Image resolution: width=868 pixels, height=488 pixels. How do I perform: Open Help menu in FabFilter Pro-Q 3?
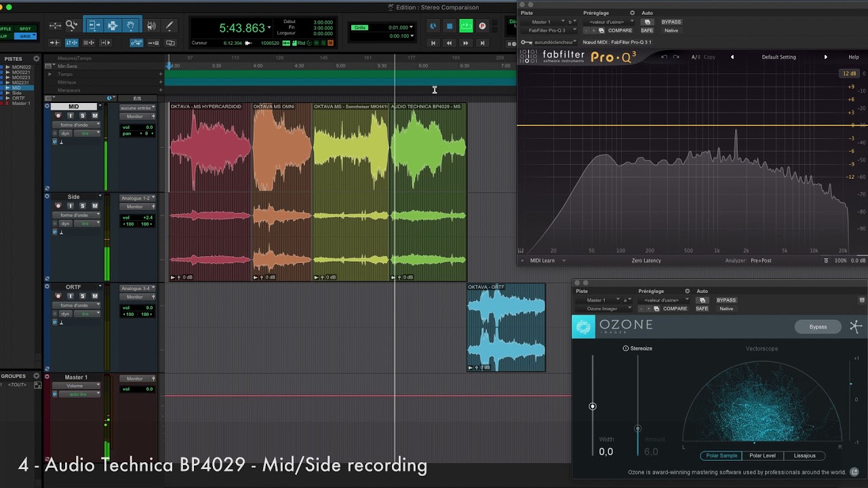pyautogui.click(x=854, y=57)
